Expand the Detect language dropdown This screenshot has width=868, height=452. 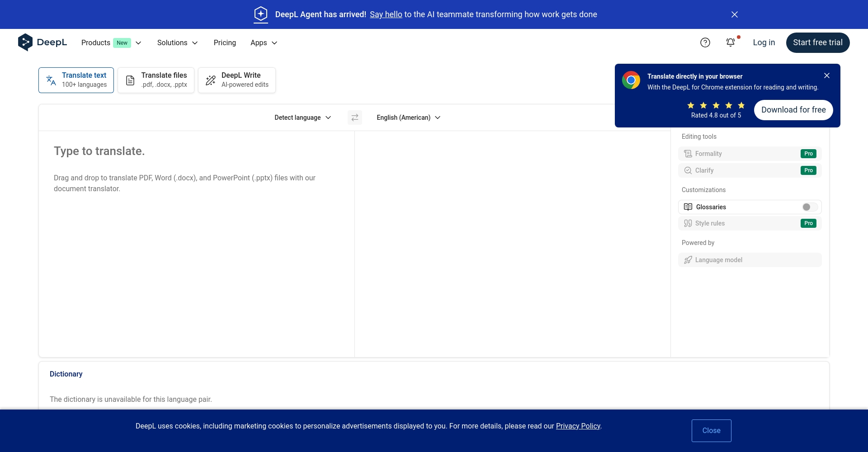(x=302, y=118)
